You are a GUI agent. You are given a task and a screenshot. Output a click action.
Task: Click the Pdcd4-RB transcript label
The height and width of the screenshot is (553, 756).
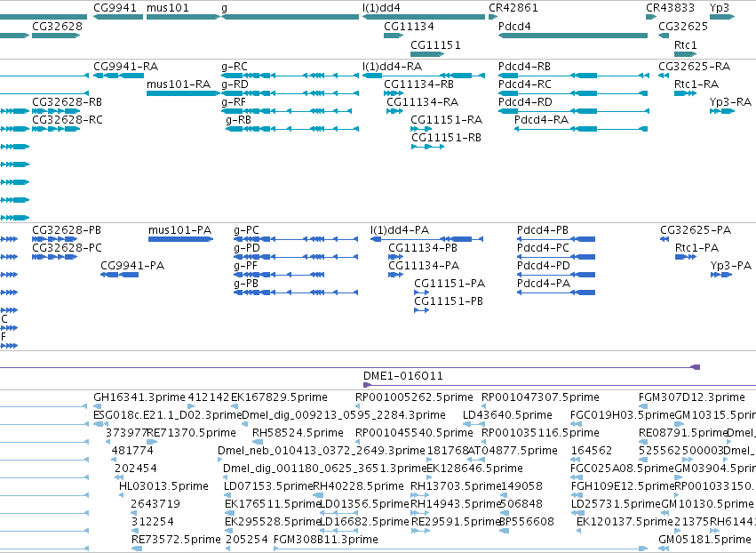click(x=524, y=66)
